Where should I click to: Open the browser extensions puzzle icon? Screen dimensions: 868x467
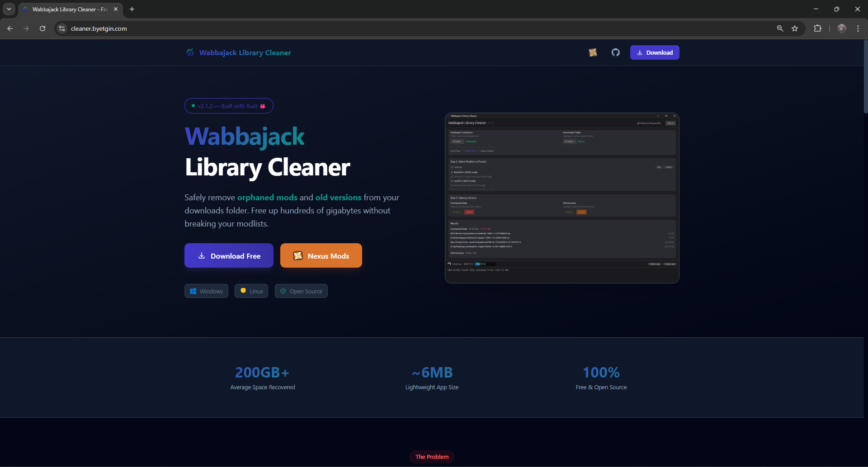point(817,28)
